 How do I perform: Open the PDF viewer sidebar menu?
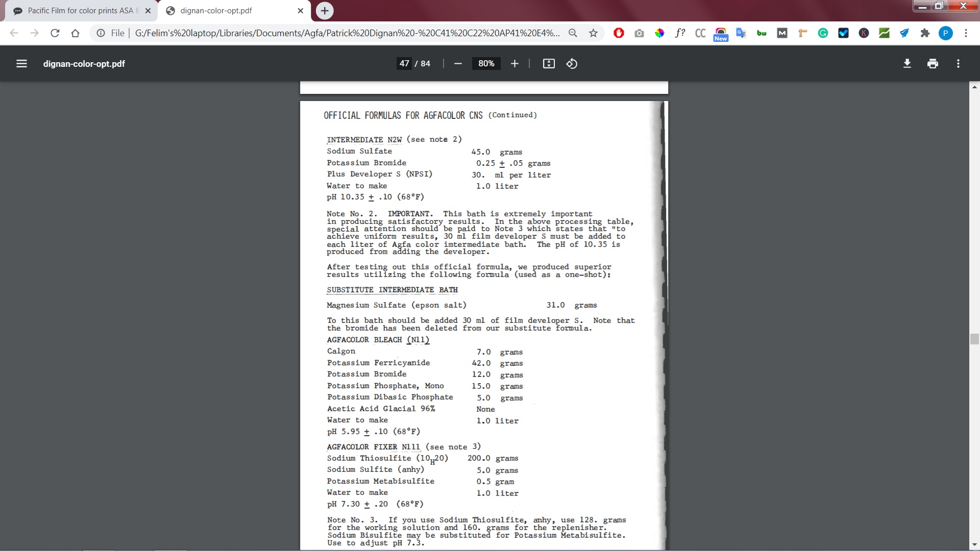[x=21, y=64]
